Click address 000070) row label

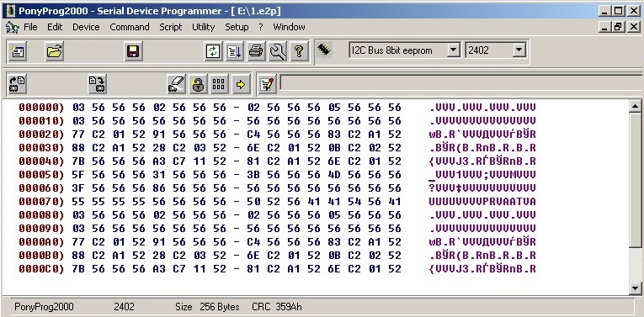coord(41,202)
